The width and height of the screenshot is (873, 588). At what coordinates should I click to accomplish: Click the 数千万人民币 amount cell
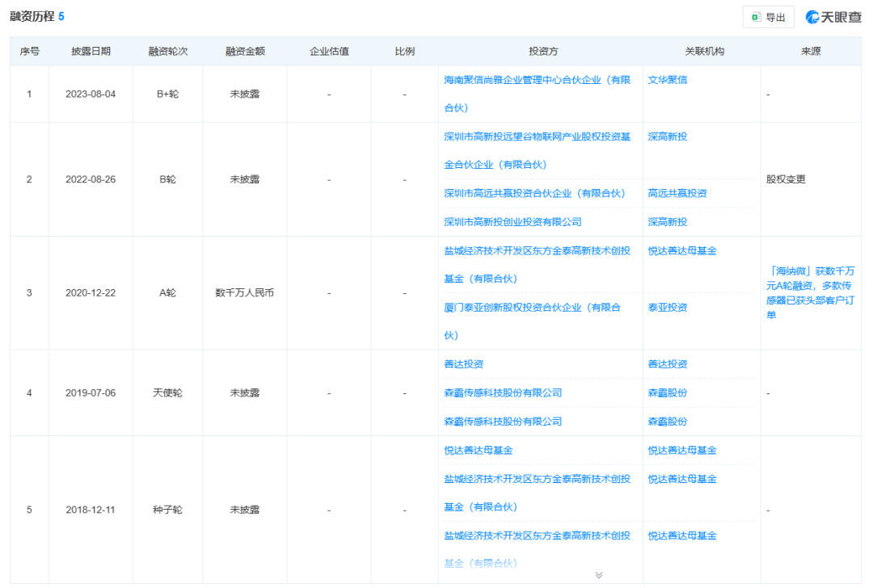[244, 292]
